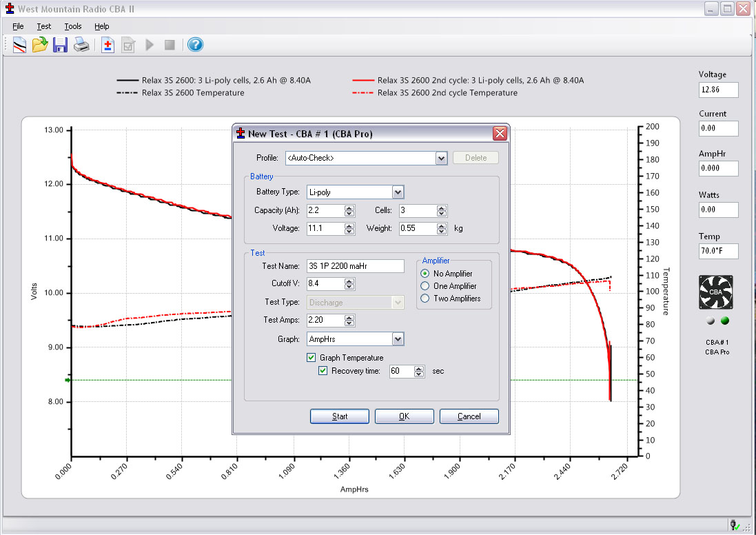Click the grayed-out play test icon
The width and height of the screenshot is (756, 535).
pyautogui.click(x=150, y=46)
